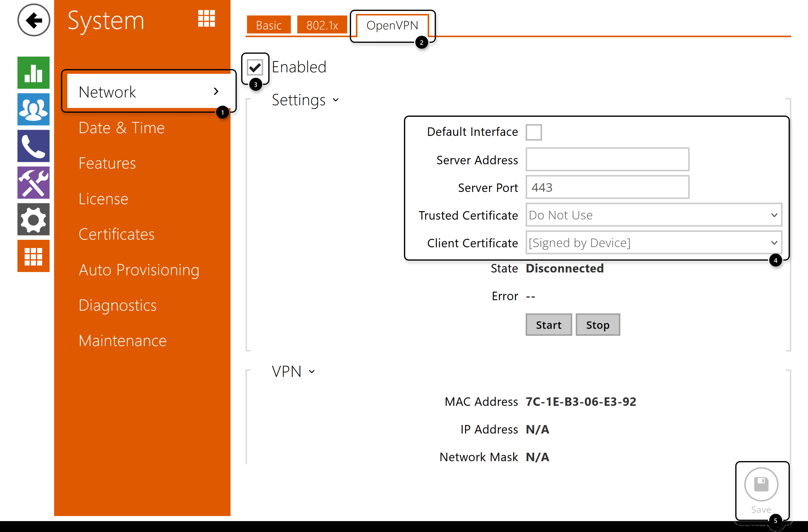Click the Disconnected state value
The image size is (808, 532).
565,269
